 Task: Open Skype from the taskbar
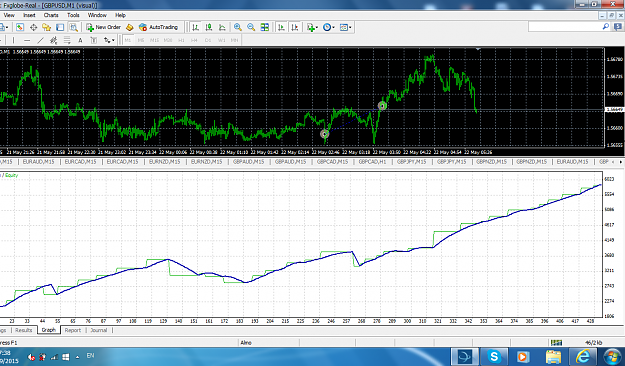(x=494, y=356)
